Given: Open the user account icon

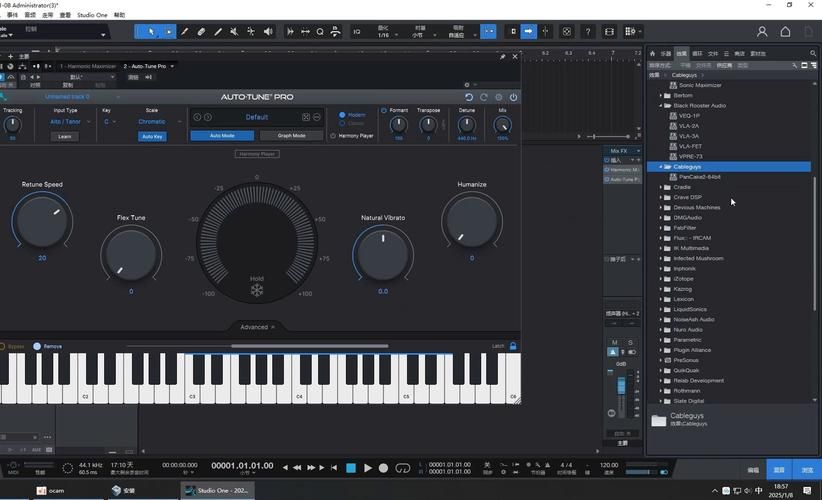Looking at the screenshot, I should click(762, 32).
